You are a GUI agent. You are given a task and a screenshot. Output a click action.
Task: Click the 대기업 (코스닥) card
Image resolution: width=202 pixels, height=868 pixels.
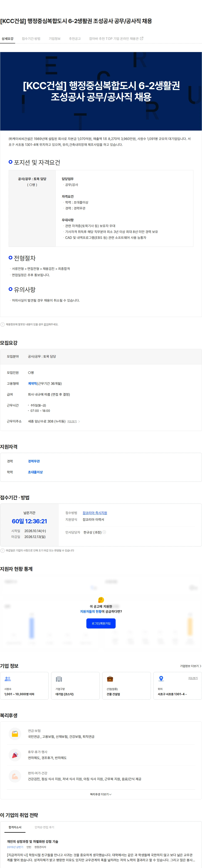[75, 686]
